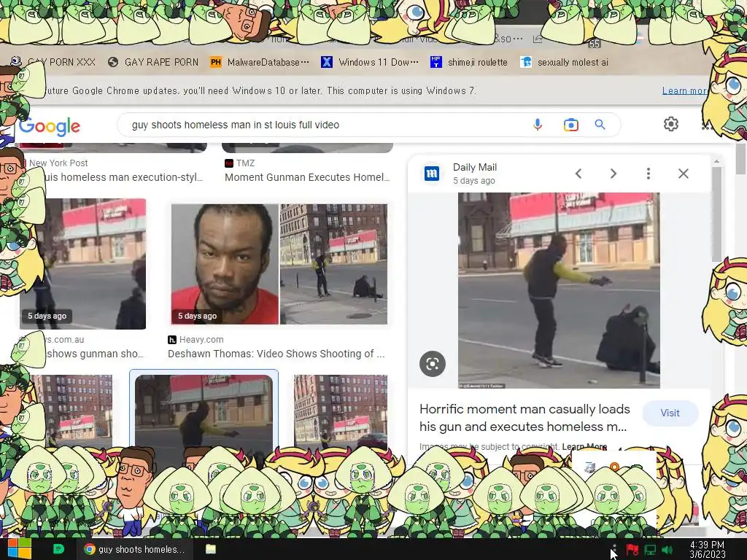Screen dimensions: 747x560
Task: Open TMZ Moment Gunman result title
Action: [x=307, y=177]
